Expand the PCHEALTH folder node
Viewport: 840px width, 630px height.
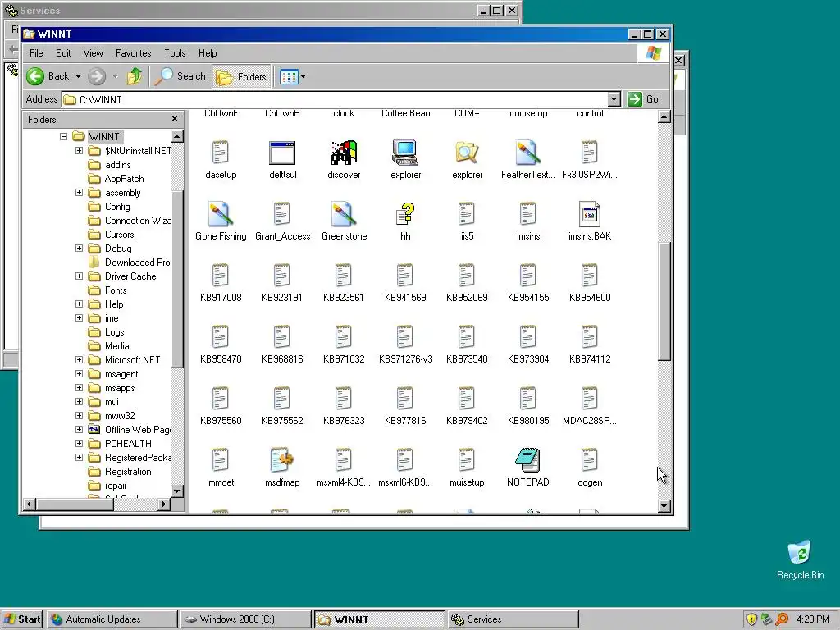80,443
